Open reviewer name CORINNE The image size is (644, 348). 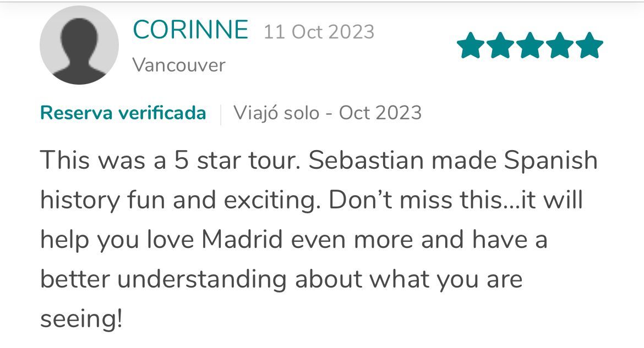point(190,30)
